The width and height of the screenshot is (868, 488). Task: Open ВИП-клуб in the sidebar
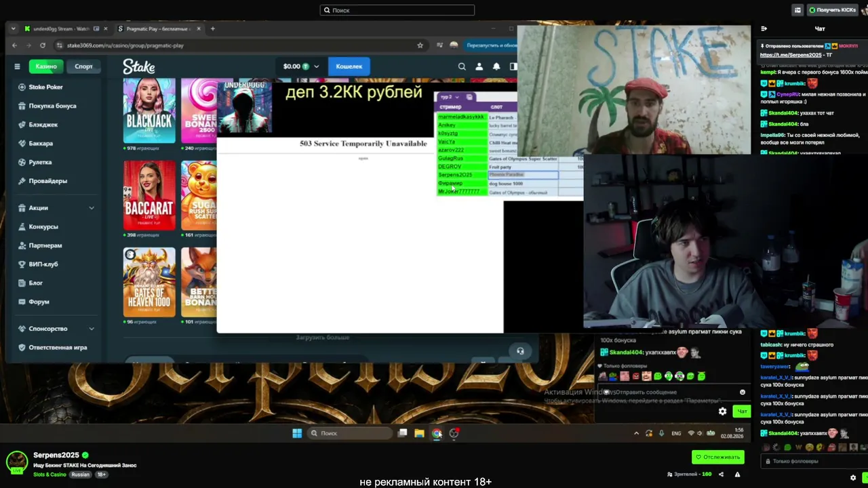tap(37, 264)
